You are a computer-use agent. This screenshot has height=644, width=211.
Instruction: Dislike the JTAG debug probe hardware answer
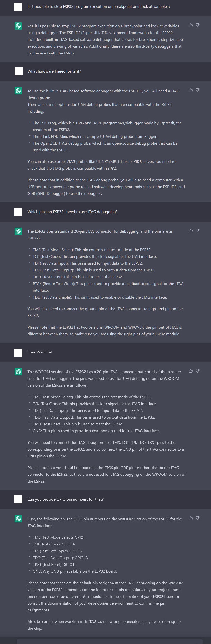pyautogui.click(x=197, y=90)
